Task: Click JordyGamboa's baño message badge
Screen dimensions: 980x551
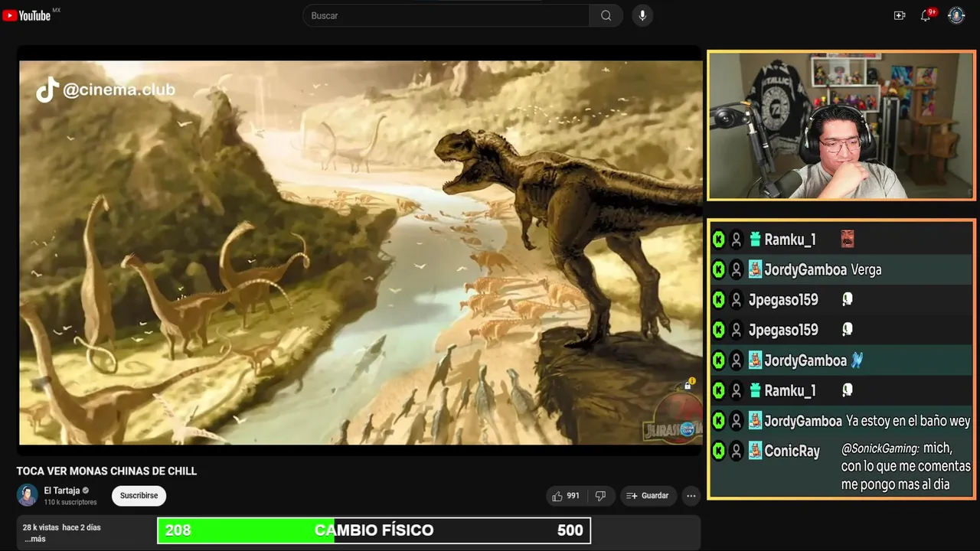Action: (755, 420)
